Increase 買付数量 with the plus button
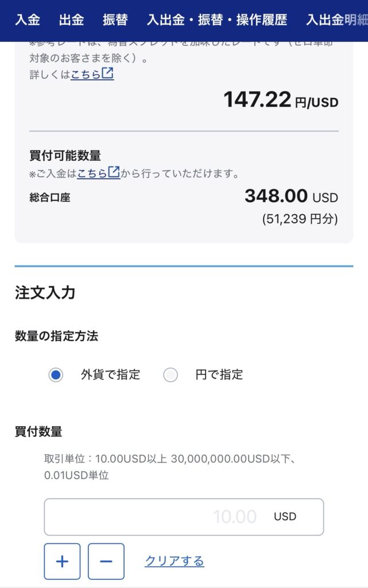 coord(62,562)
